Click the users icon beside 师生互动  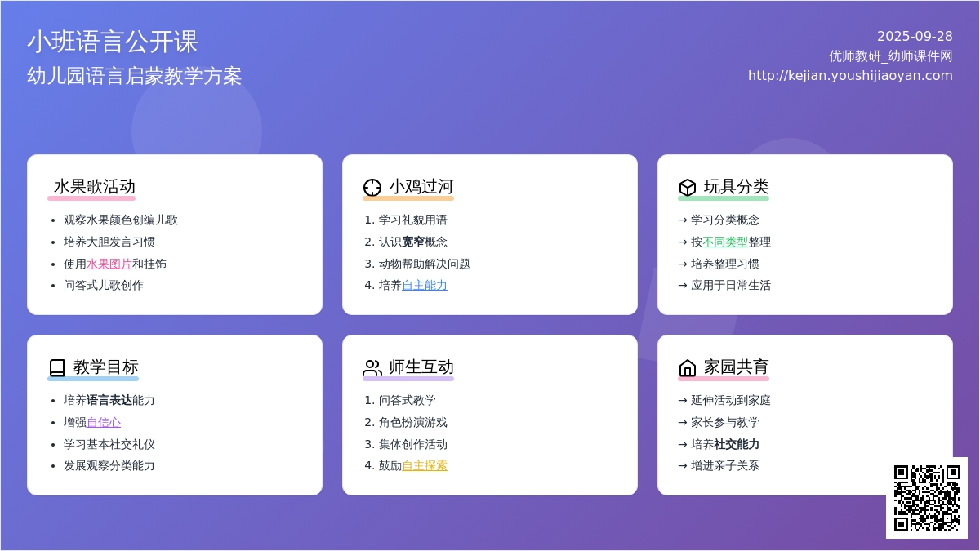[x=372, y=368]
